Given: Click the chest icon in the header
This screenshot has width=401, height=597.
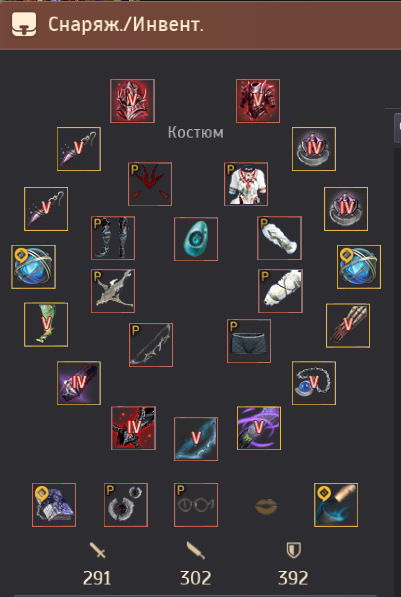Looking at the screenshot, I should [24, 24].
